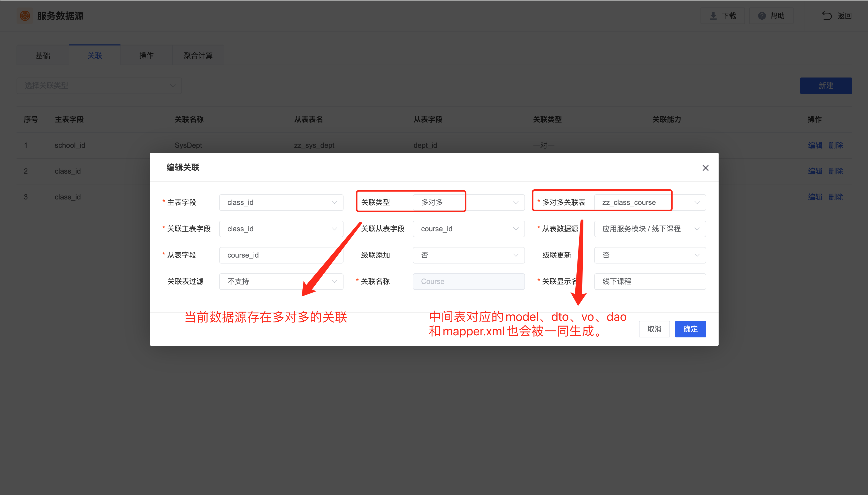Click the zz_sys_dept cell
Viewport: 868px width, 495px height.
tap(314, 145)
